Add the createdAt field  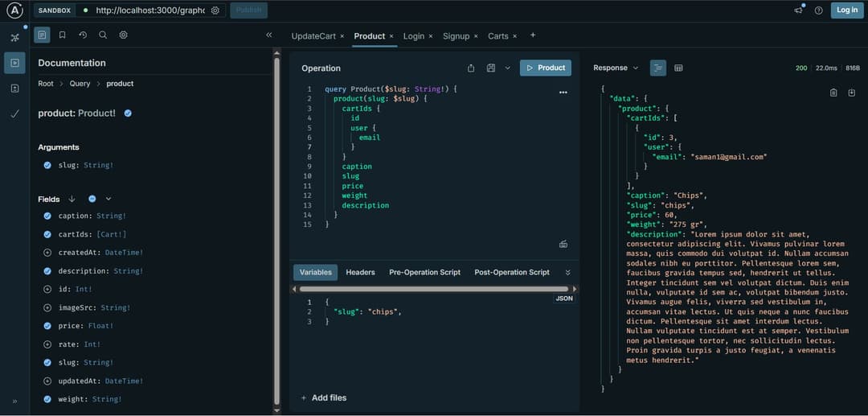click(47, 253)
